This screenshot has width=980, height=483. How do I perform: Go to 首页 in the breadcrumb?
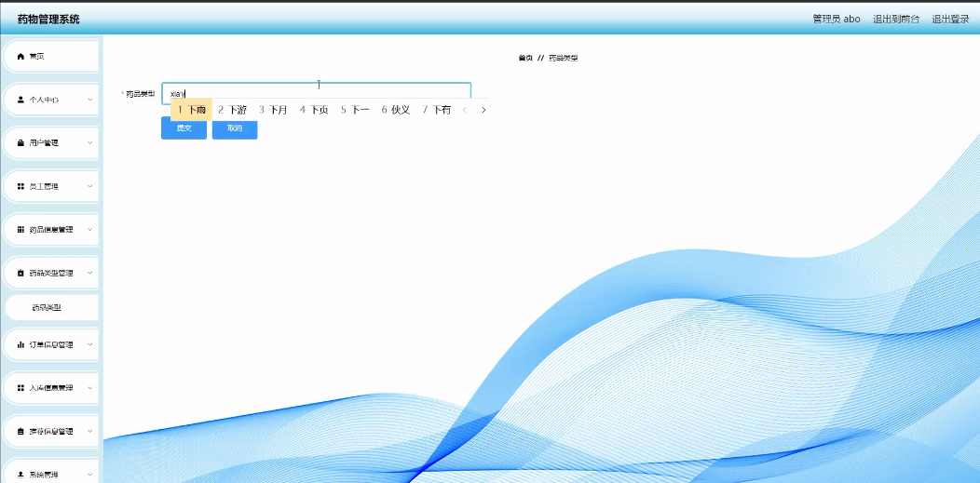525,58
